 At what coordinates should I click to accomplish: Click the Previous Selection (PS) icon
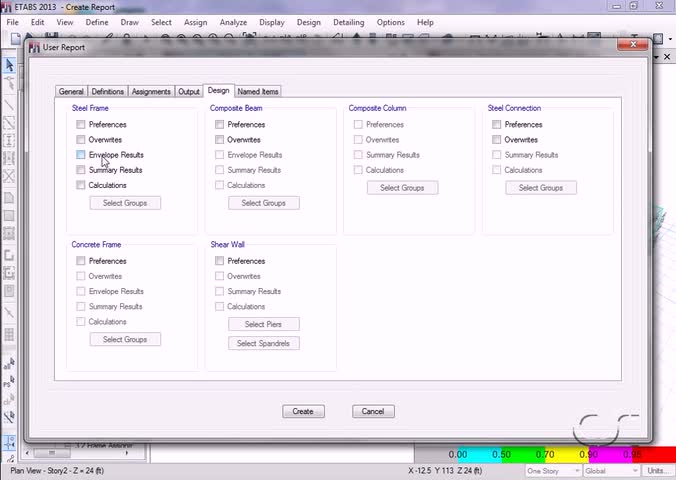pos(9,381)
